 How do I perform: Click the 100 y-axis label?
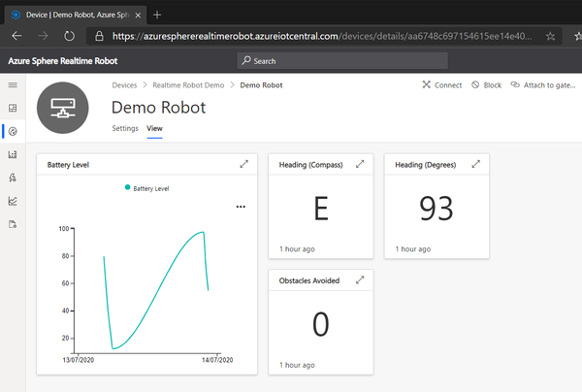point(64,229)
